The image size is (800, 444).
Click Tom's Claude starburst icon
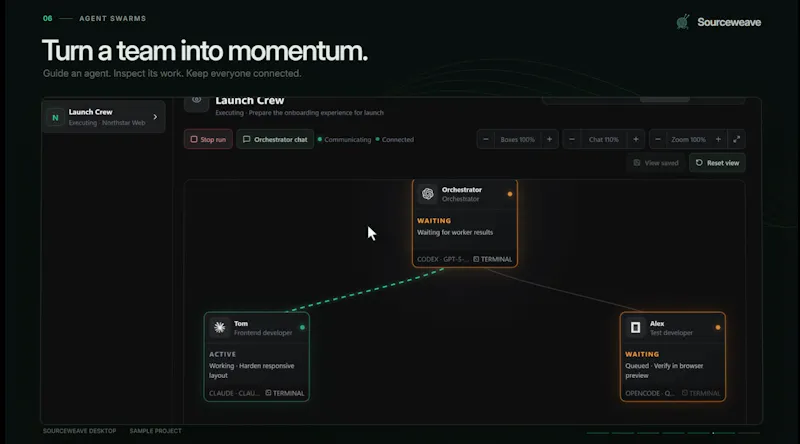click(x=219, y=328)
